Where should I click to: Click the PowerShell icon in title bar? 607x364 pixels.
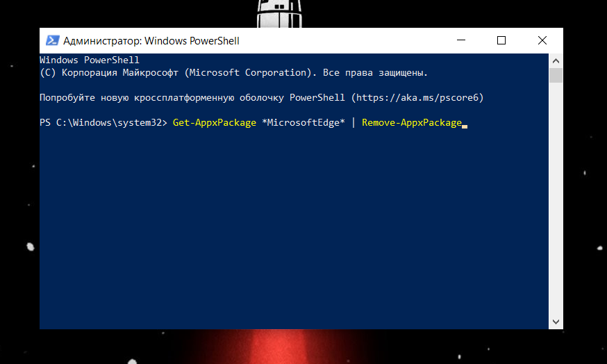click(52, 41)
